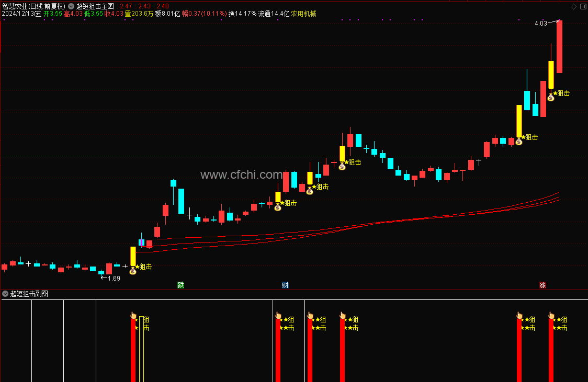Select the final tall red candle reaching 4.03
Screen dimensions: 588x382
click(x=559, y=47)
